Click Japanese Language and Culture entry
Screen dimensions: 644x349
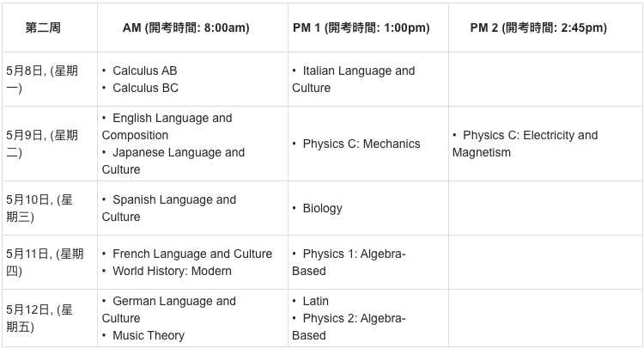click(173, 161)
